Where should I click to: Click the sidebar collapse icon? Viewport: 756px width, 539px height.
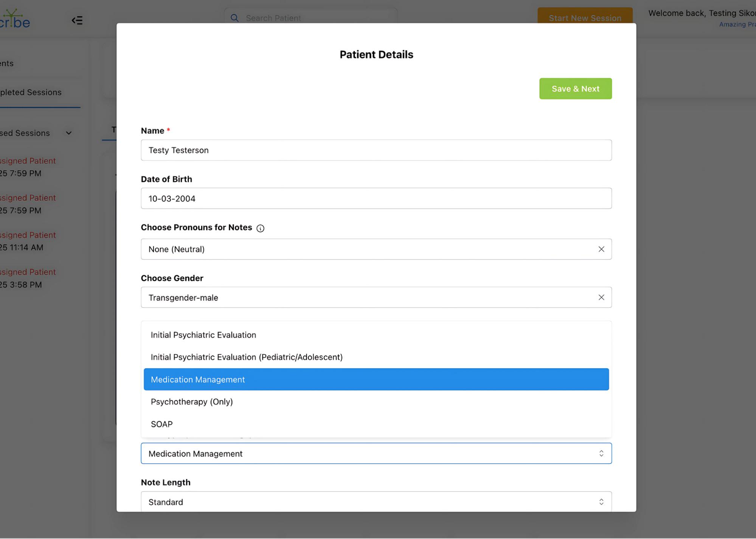tap(77, 20)
